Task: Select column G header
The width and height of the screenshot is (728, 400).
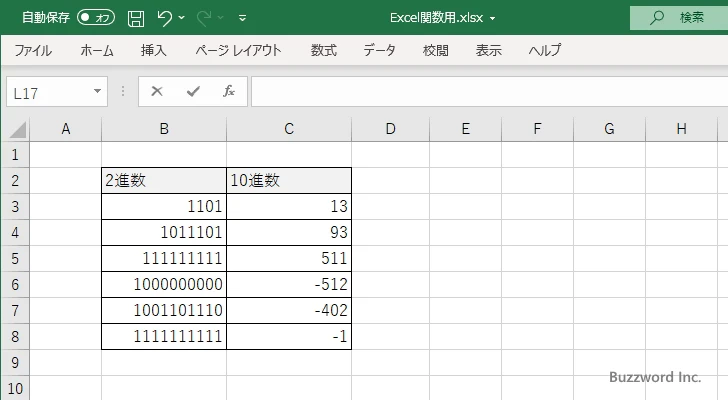Action: [x=609, y=129]
